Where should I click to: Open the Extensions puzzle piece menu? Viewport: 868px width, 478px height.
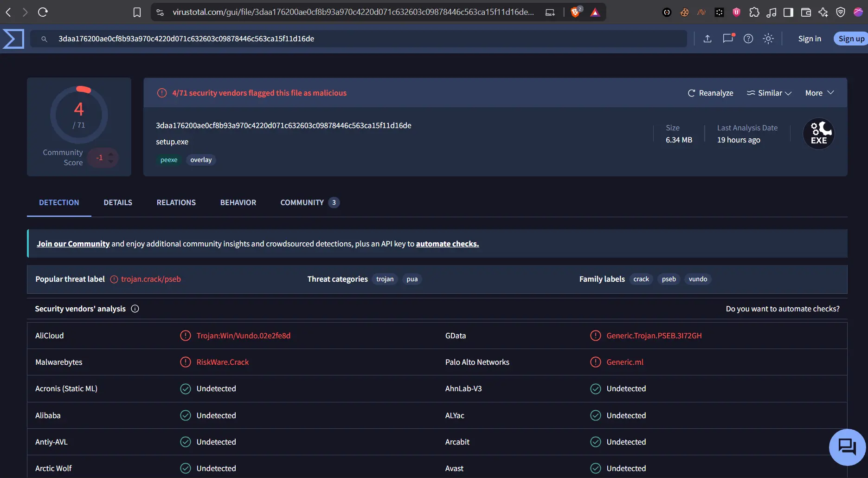[754, 12]
